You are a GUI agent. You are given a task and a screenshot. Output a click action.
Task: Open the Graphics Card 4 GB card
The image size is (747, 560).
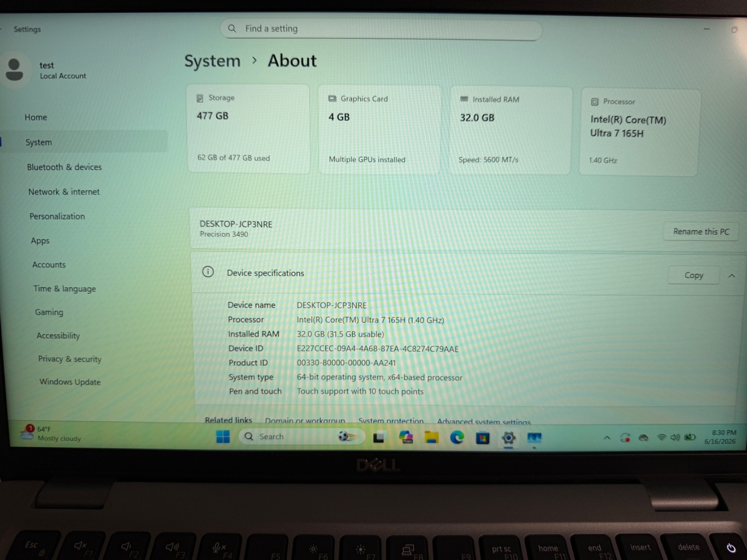pos(380,130)
